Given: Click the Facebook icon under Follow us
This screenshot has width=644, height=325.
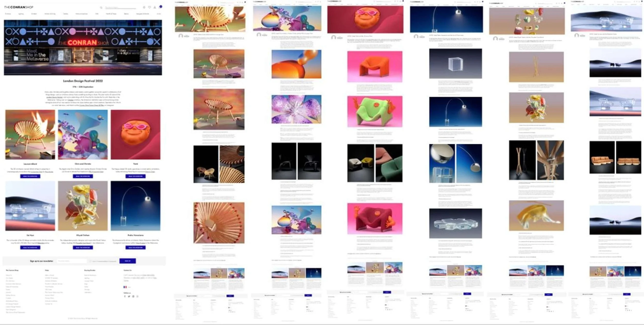Looking at the screenshot, I should tap(125, 296).
